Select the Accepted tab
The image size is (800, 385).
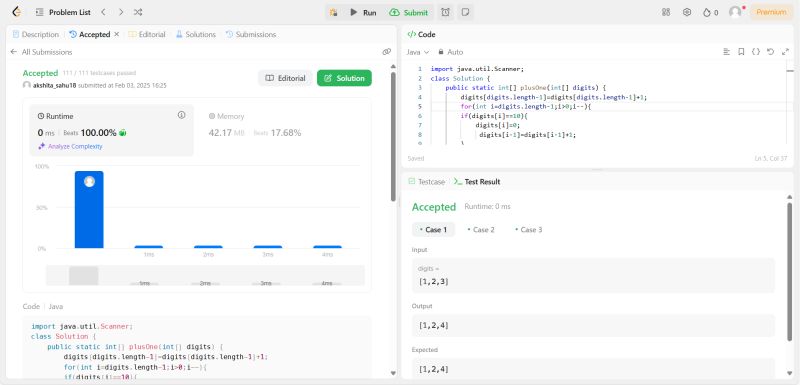(x=90, y=34)
